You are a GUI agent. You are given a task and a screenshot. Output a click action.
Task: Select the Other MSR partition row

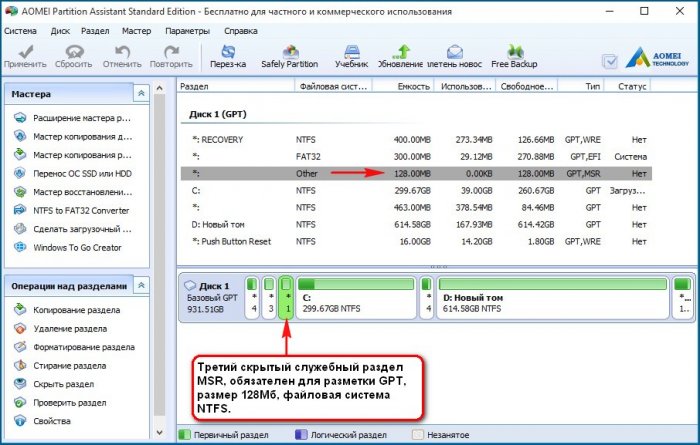(416, 174)
